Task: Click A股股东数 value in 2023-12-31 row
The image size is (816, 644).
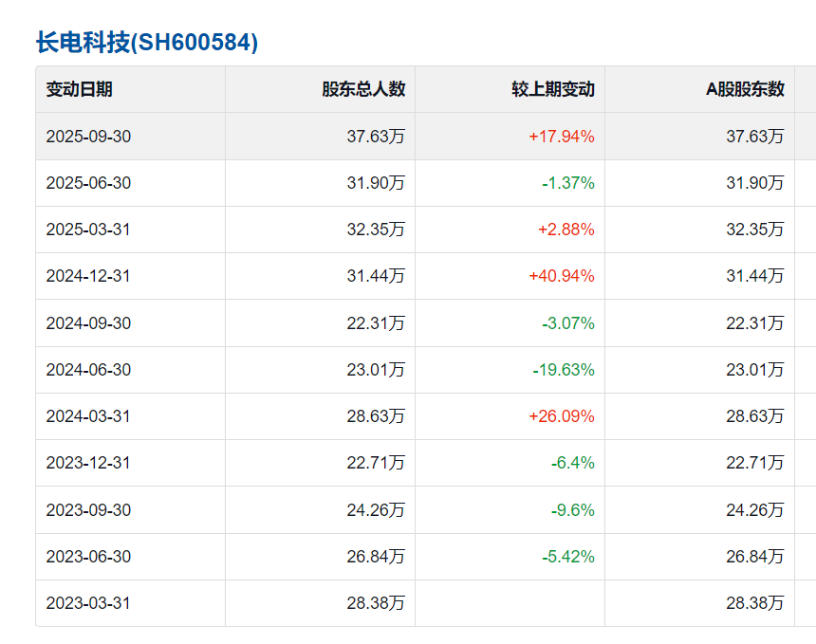Action: click(x=755, y=463)
